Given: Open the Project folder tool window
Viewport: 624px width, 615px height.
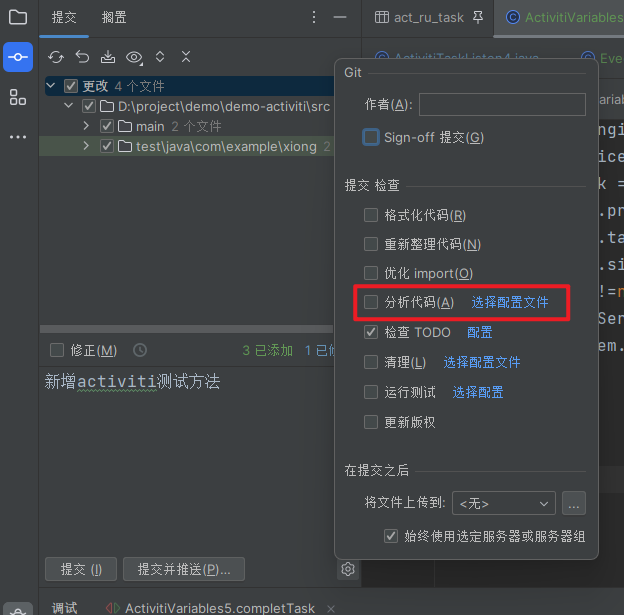Looking at the screenshot, I should coord(18,17).
